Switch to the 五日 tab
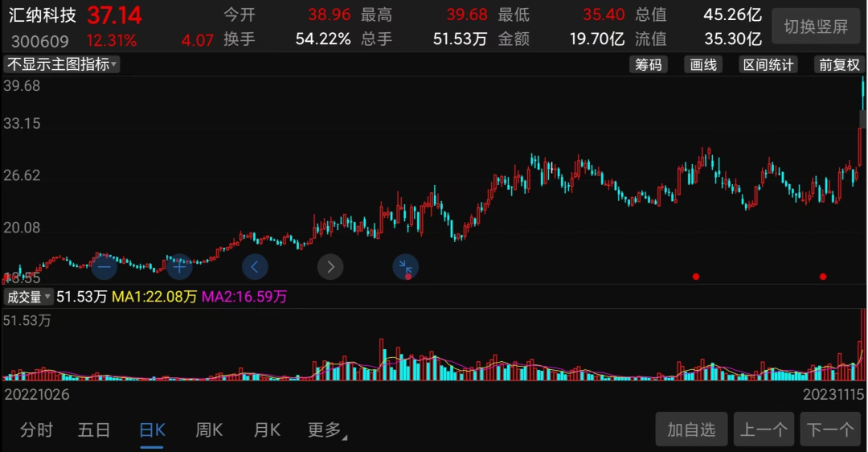 [94, 429]
